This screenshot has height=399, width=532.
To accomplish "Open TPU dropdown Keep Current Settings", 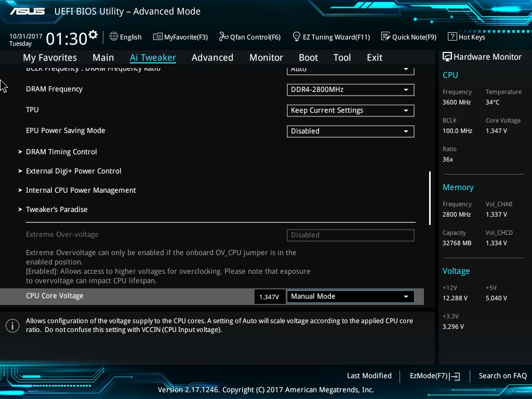I will (351, 110).
